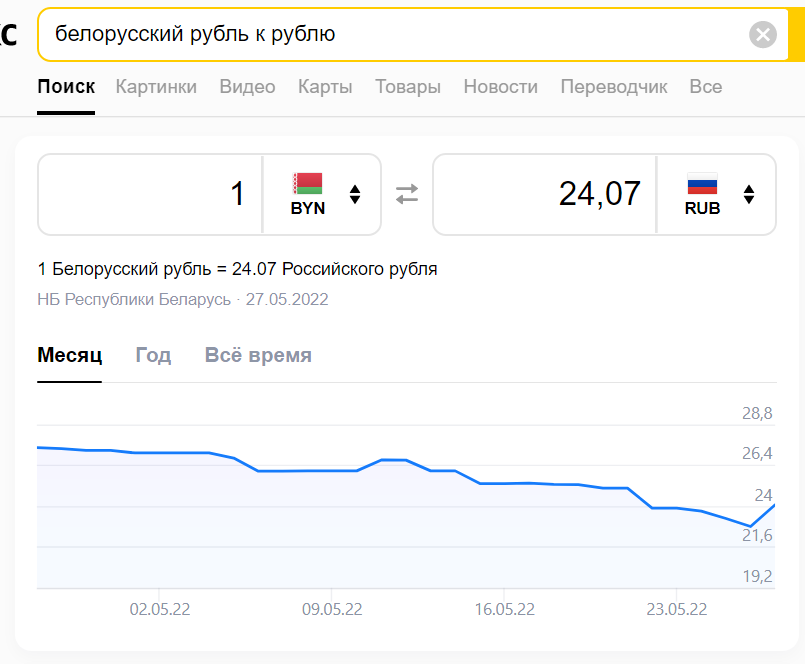Image resolution: width=805 pixels, height=664 pixels.
Task: Expand the Все services menu
Action: pyautogui.click(x=705, y=87)
